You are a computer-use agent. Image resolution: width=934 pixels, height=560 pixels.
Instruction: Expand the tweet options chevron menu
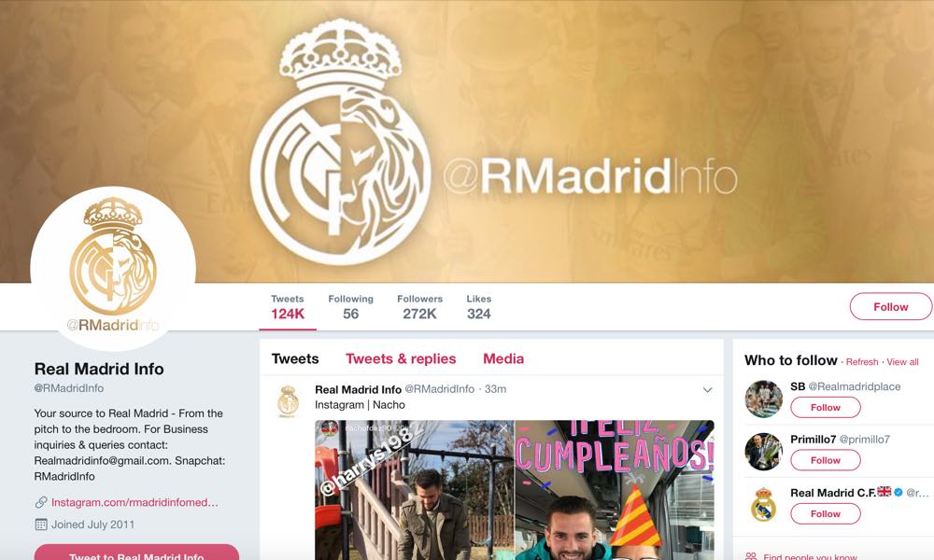click(708, 390)
